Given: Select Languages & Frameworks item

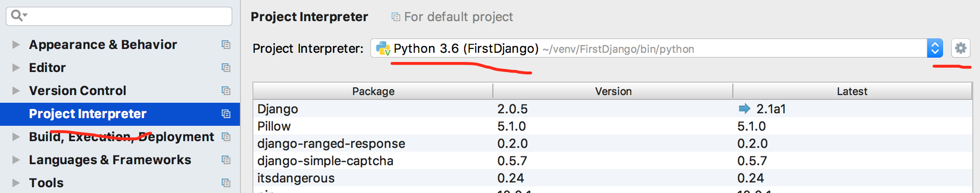Looking at the screenshot, I should [110, 160].
